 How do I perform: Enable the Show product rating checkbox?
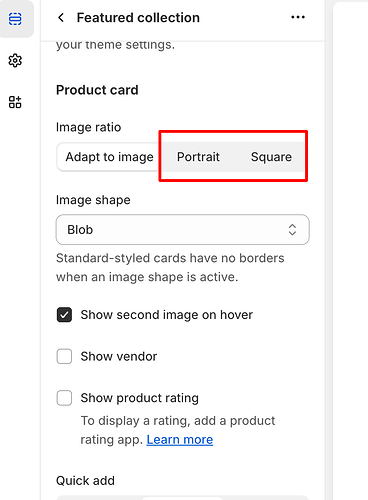tap(64, 398)
